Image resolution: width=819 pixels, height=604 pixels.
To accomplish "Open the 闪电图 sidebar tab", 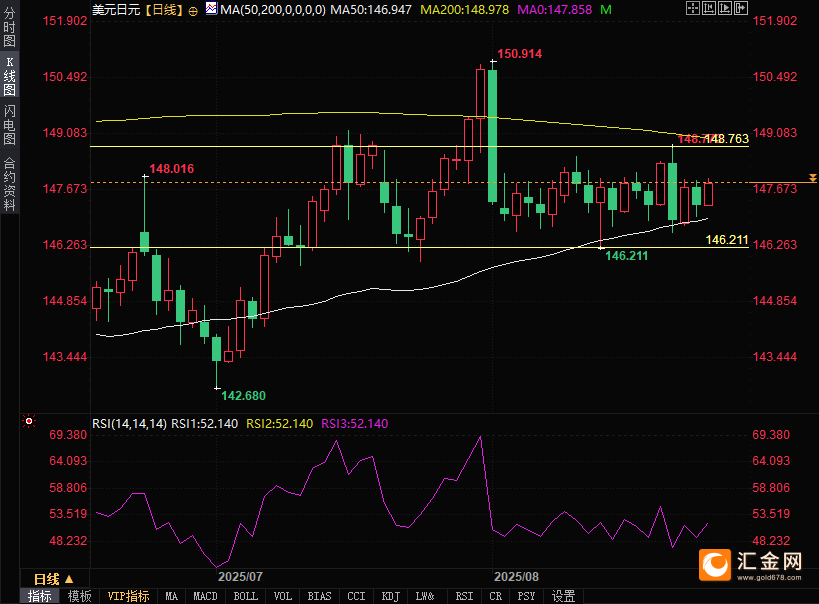I will (x=9, y=123).
